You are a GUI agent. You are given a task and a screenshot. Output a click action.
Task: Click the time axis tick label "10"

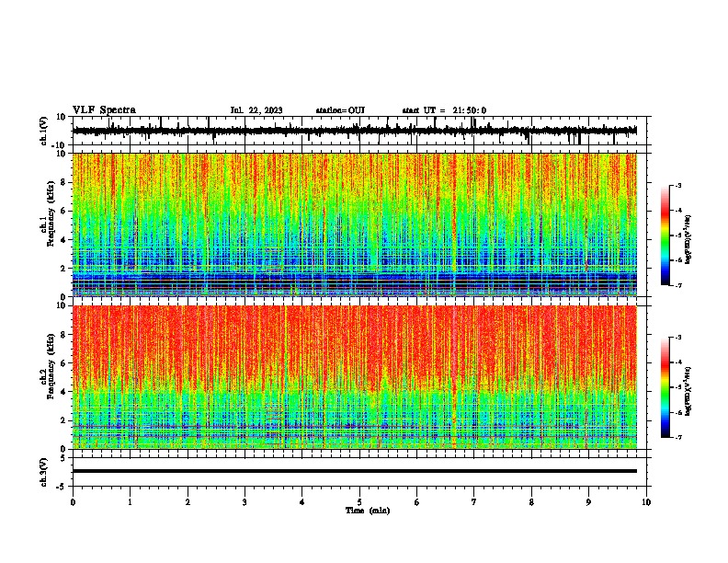(646, 502)
